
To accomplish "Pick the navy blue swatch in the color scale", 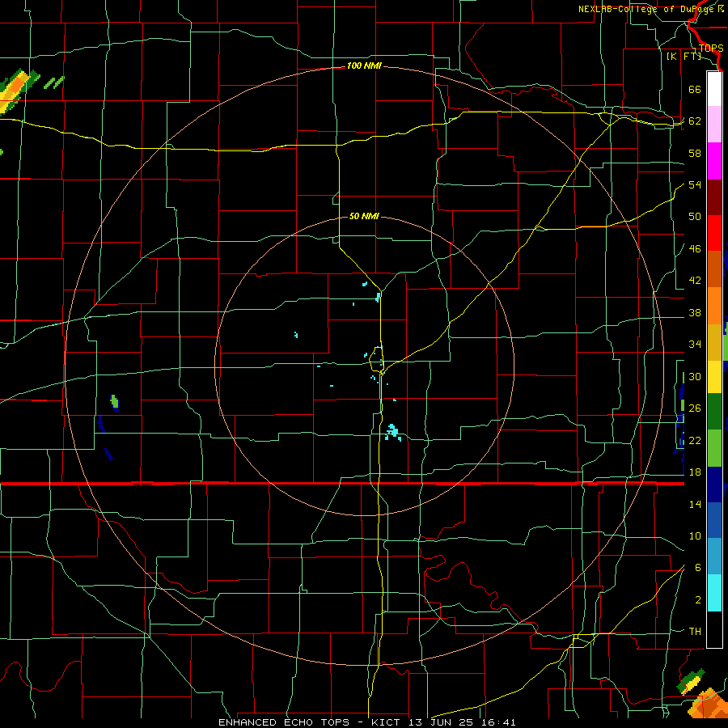I will [x=714, y=485].
